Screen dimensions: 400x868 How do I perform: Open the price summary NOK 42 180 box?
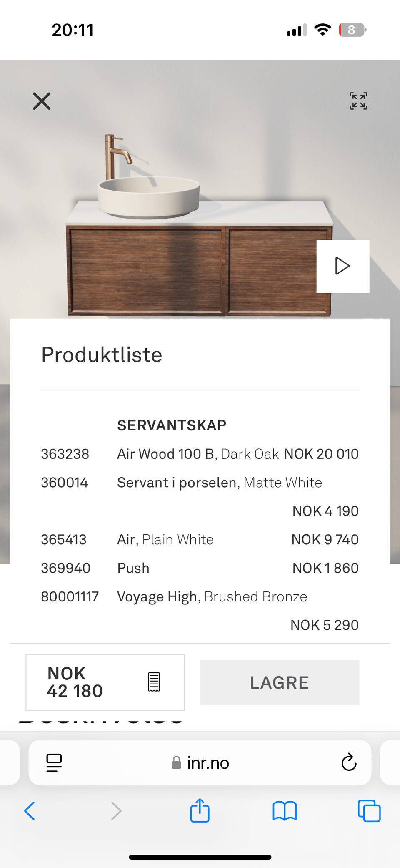click(x=105, y=682)
